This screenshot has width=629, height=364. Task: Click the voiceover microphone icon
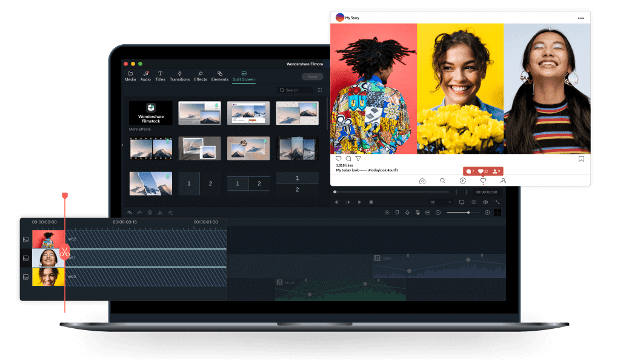[407, 213]
